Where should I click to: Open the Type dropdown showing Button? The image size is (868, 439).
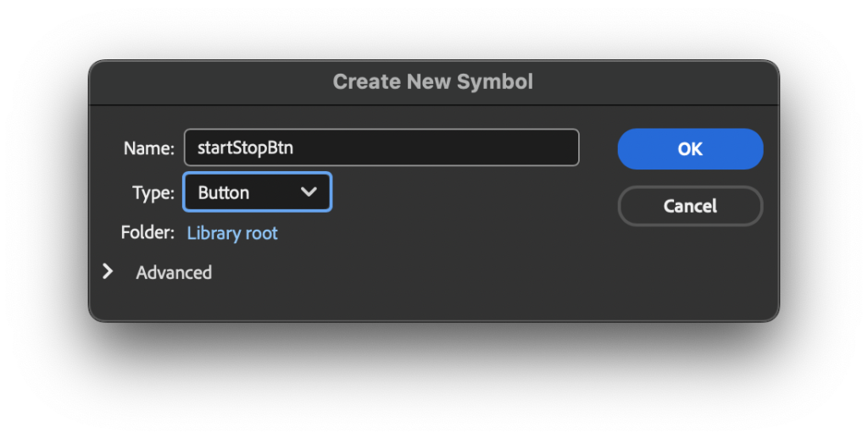[x=257, y=192]
